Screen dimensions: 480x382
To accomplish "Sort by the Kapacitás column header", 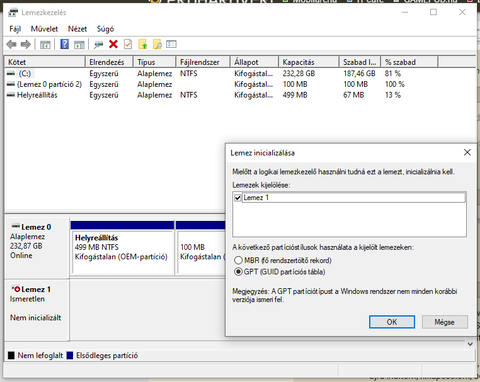I will pos(309,62).
